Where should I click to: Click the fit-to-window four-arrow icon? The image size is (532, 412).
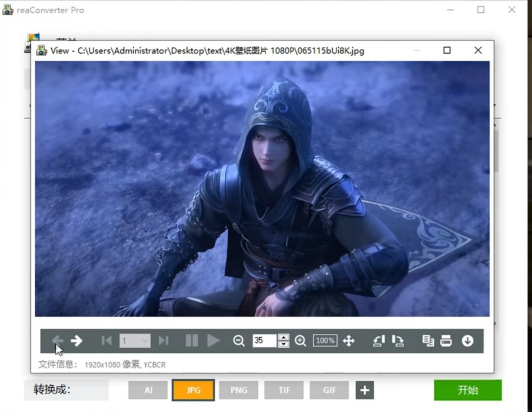pos(348,341)
